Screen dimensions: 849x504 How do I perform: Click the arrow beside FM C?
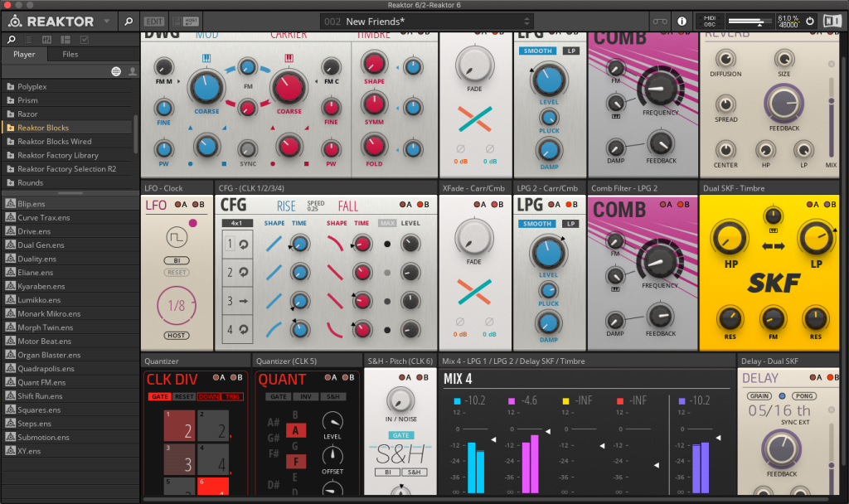point(317,82)
